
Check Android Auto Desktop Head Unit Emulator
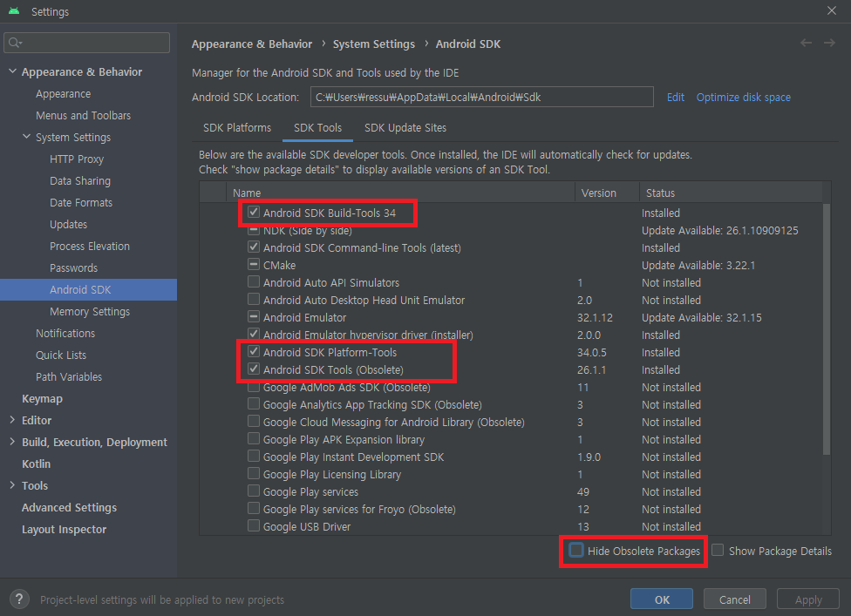(254, 299)
